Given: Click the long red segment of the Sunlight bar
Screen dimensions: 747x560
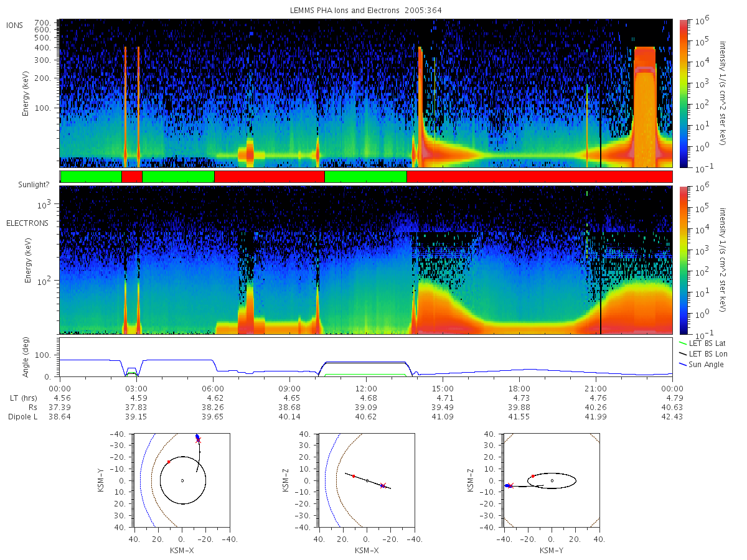Looking at the screenshot, I should [x=539, y=177].
